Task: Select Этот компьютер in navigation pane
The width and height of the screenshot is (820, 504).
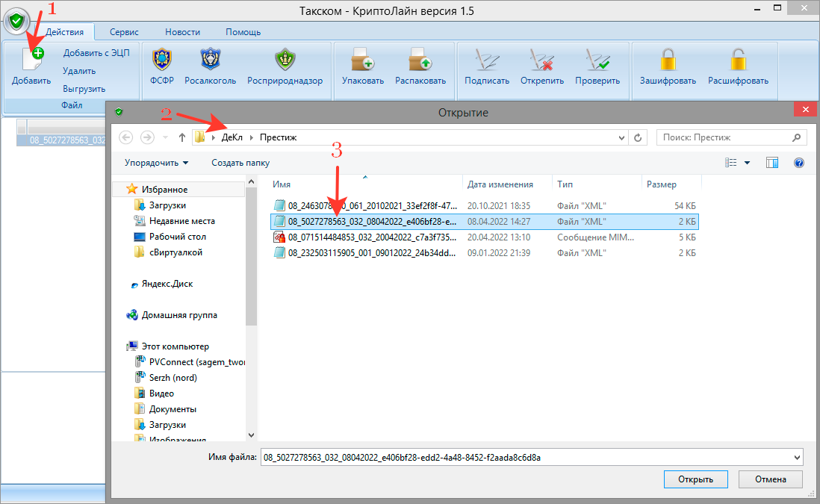Action: tap(167, 346)
